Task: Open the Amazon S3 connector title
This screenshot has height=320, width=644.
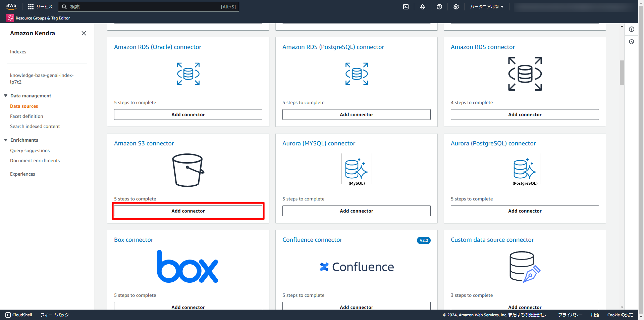Action: pos(144,143)
